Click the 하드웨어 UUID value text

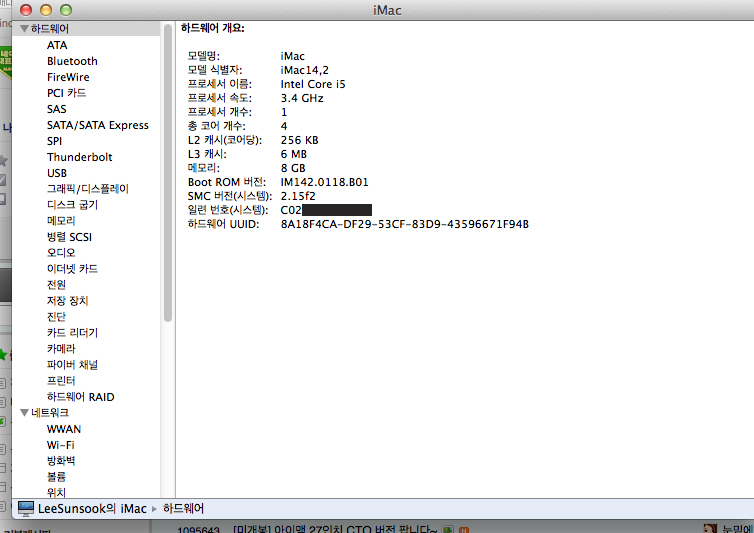(x=404, y=224)
